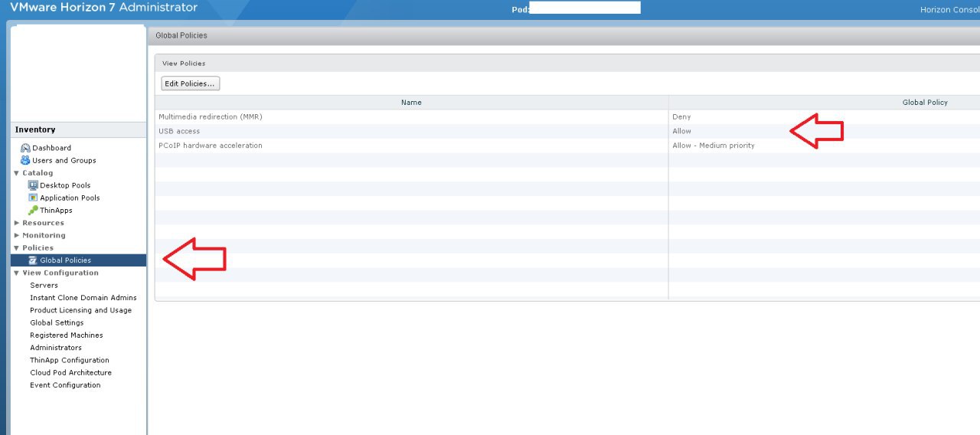Screen dimensions: 980x435
Task: Open Application Pools under Catalog
Action: (70, 198)
